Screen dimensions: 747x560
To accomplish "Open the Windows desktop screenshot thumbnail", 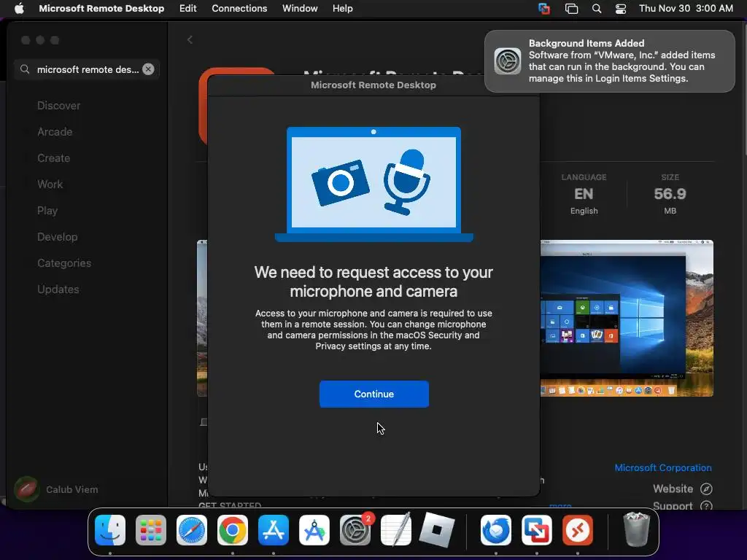I will coord(627,318).
